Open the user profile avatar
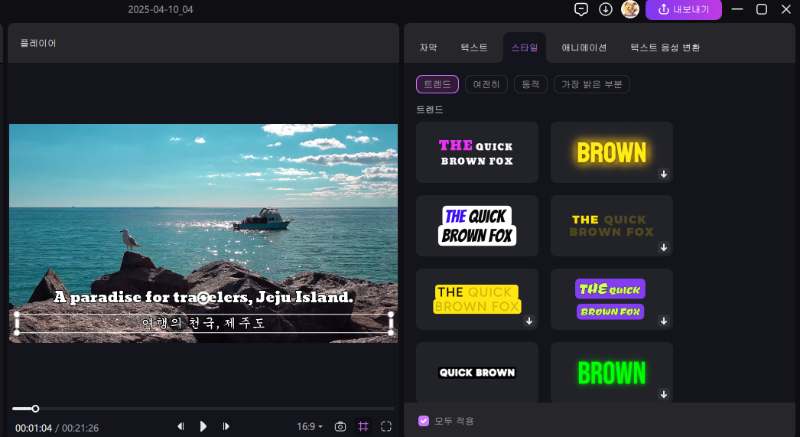 coord(630,9)
